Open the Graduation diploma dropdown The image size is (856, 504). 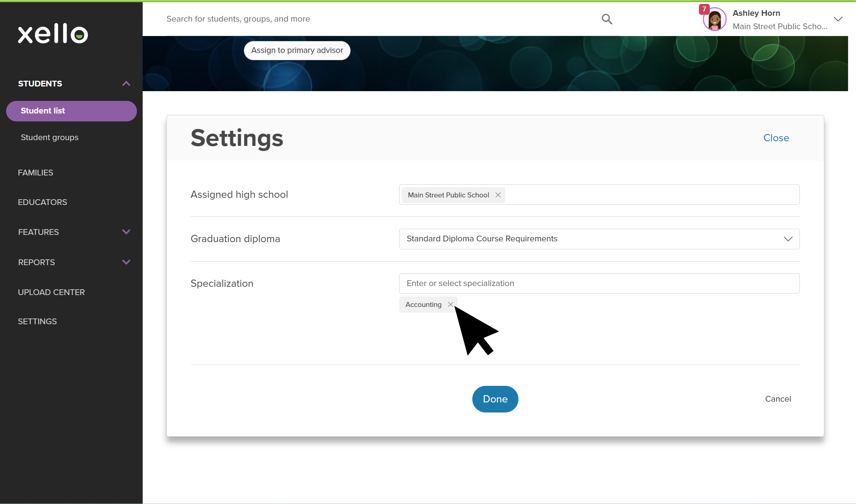(x=599, y=239)
